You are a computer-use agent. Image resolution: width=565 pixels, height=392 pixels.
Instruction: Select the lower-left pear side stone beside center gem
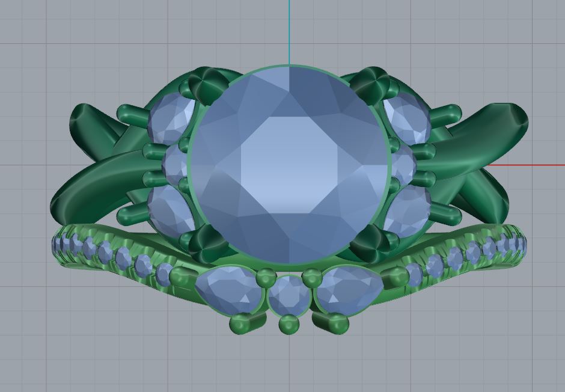[x=170, y=212]
